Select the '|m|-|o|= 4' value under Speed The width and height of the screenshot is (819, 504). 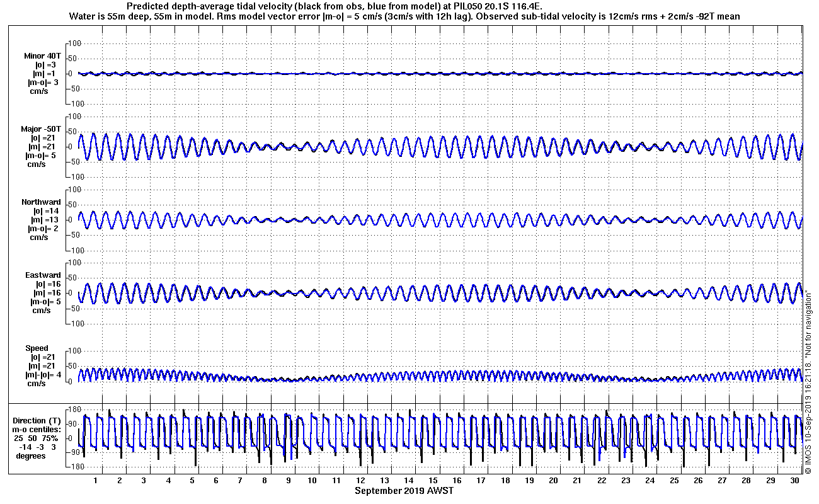[x=44, y=375]
